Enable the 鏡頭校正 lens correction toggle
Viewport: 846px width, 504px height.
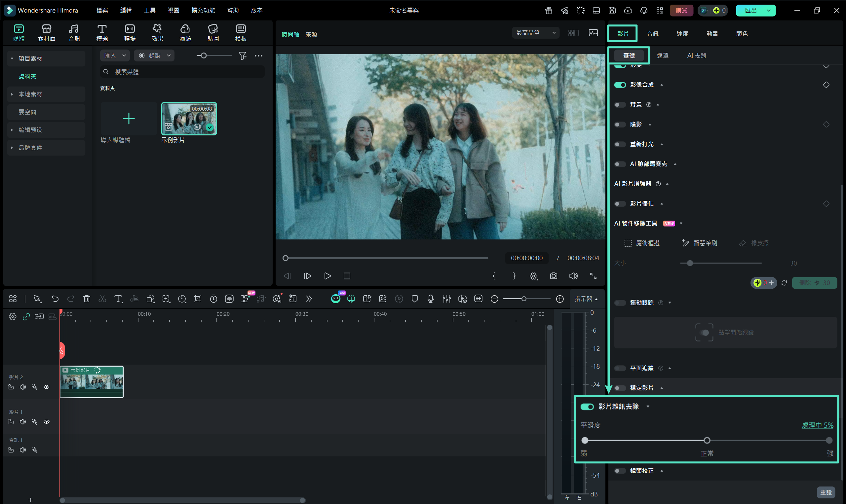click(620, 471)
